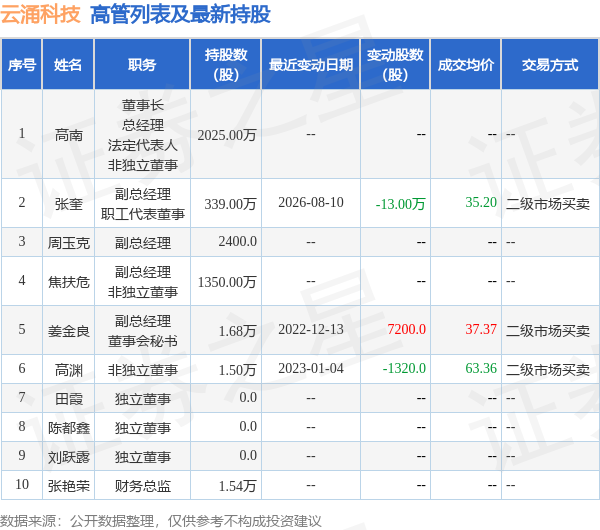Click the 数据来源 disclaimer footer text
600x530 pixels.
tap(161, 521)
